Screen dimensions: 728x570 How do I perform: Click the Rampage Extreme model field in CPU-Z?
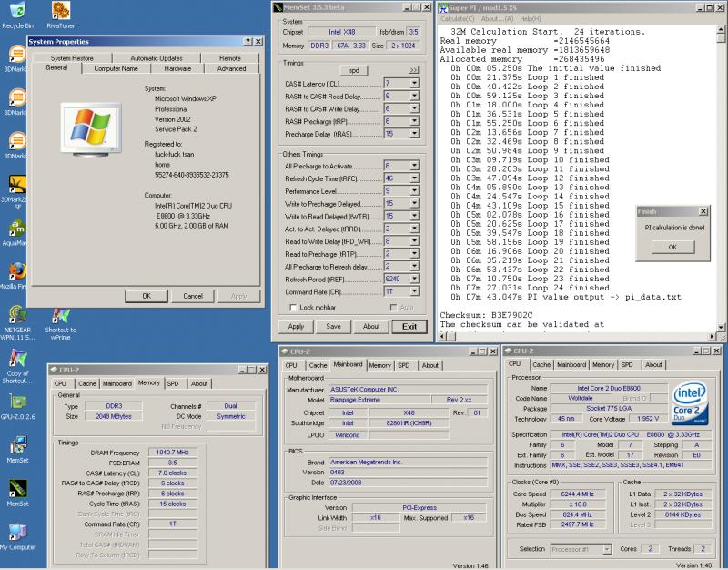pos(379,400)
